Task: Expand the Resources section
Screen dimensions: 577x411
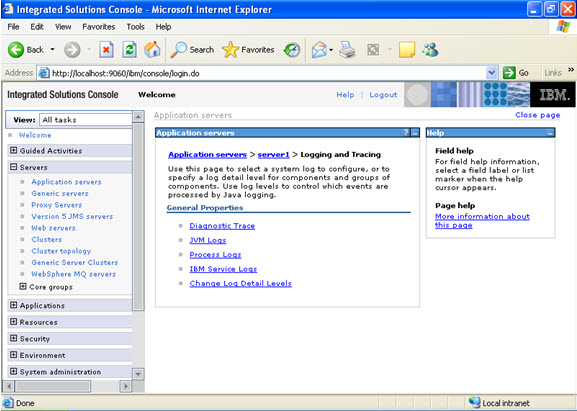Action: click(14, 322)
